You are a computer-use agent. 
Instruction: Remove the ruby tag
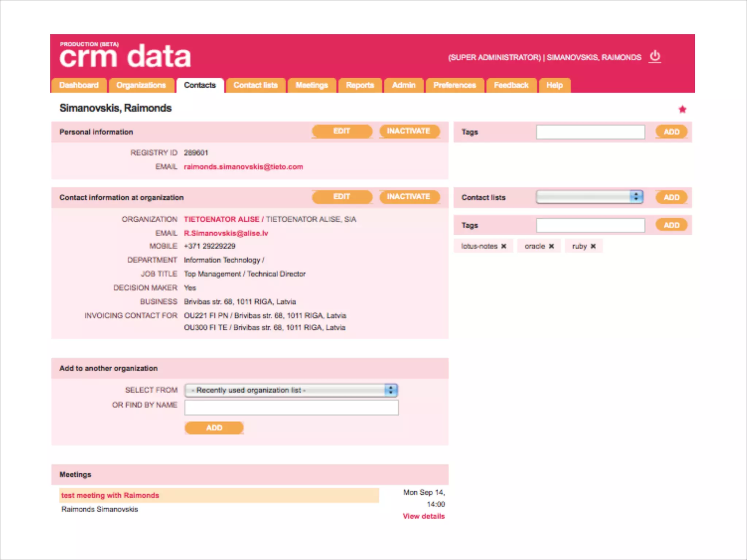[x=593, y=246]
